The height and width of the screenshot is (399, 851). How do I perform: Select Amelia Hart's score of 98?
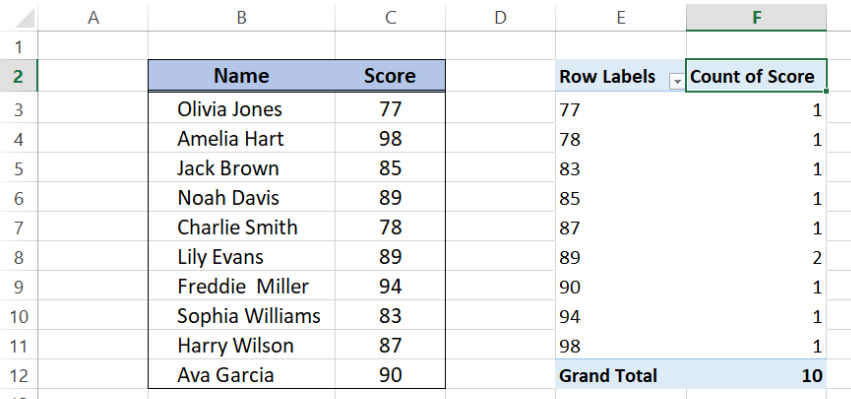390,138
